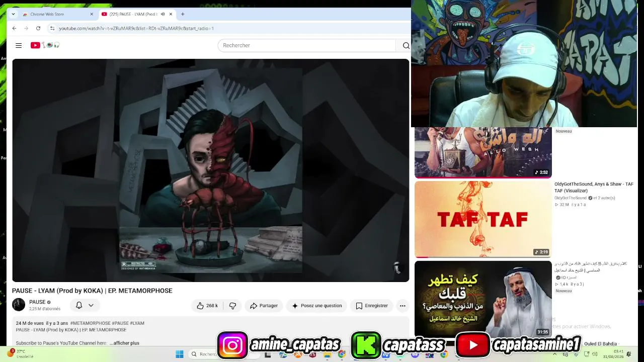644x362 pixels.
Task: Reload the current YouTube page
Action: [x=38, y=28]
